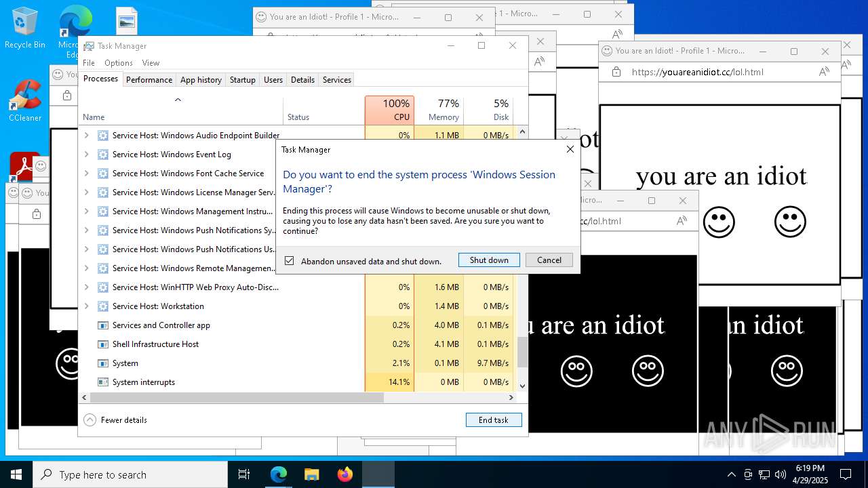868x488 pixels.
Task: Expand Service Host: Windows License Manager row
Action: coord(86,192)
